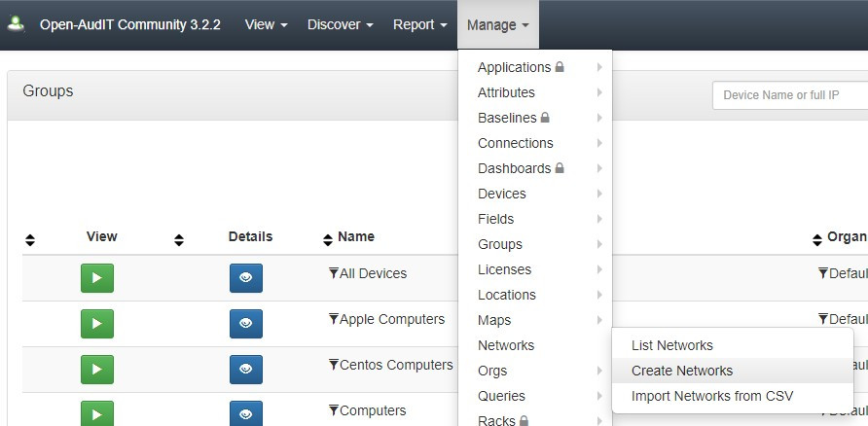Click the Open-AudIT logo icon
This screenshot has width=868, height=426.
click(x=16, y=23)
